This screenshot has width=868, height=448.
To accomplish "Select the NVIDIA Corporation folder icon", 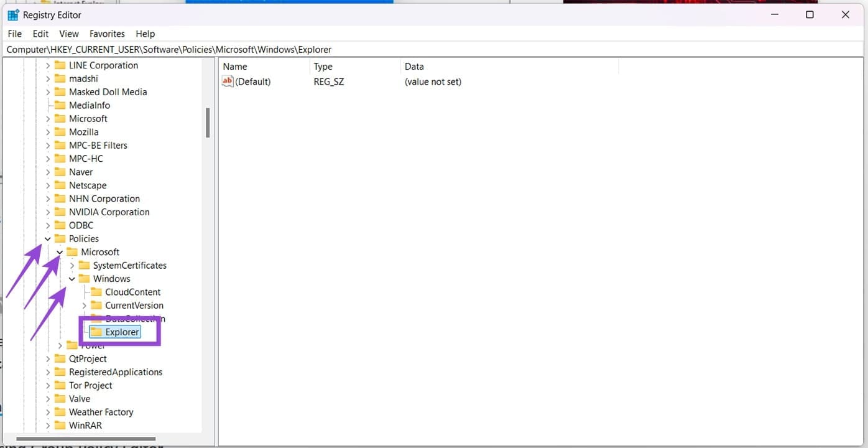I will coord(60,212).
